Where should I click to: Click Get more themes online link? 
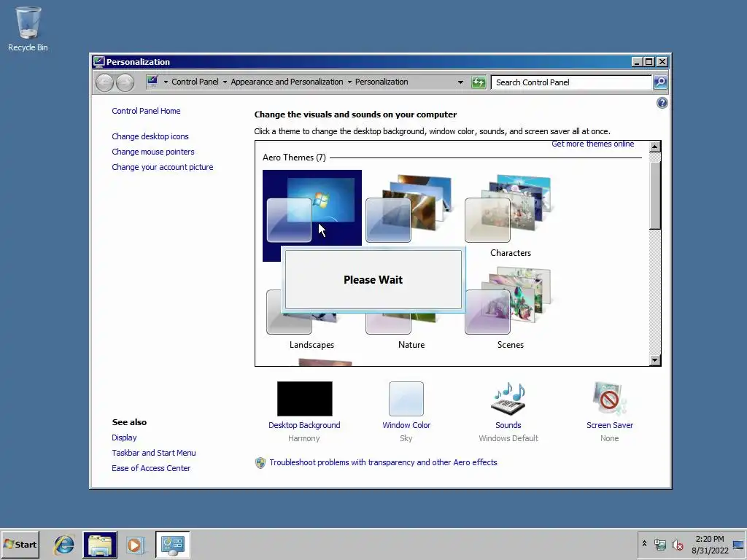click(x=592, y=144)
